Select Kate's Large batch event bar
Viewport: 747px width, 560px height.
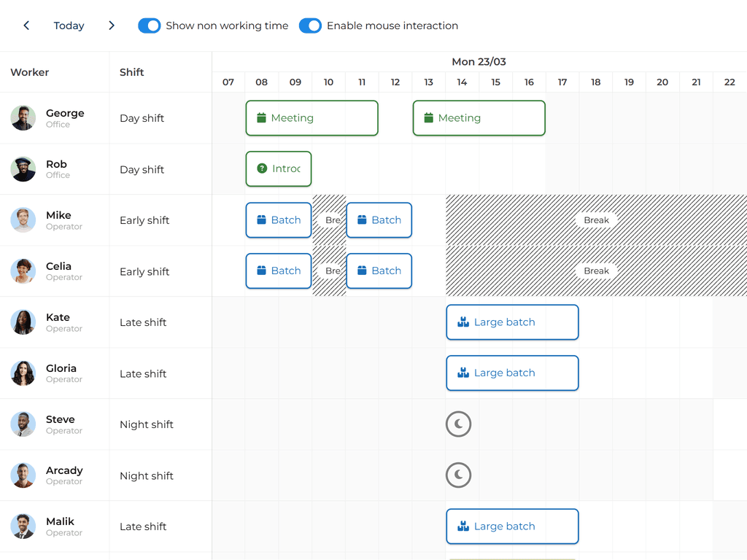click(x=512, y=322)
